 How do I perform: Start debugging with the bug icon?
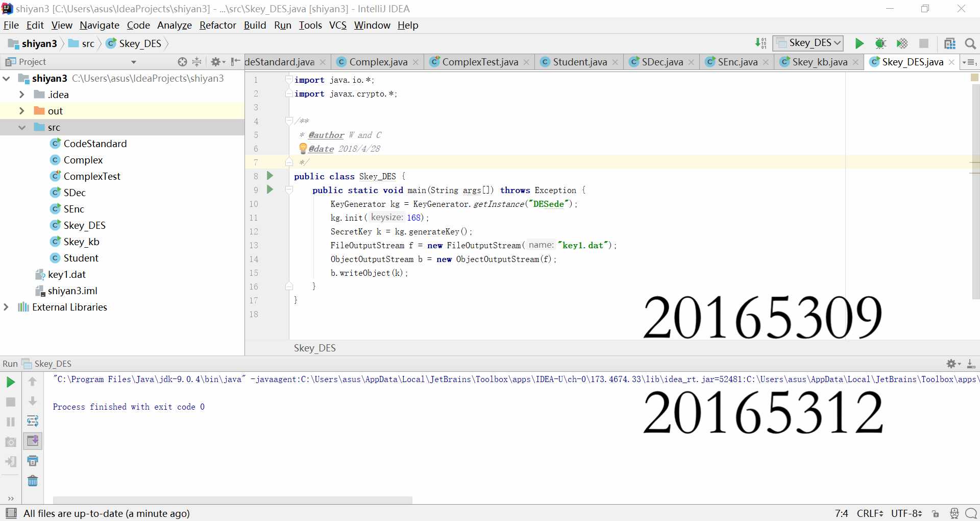click(x=880, y=43)
